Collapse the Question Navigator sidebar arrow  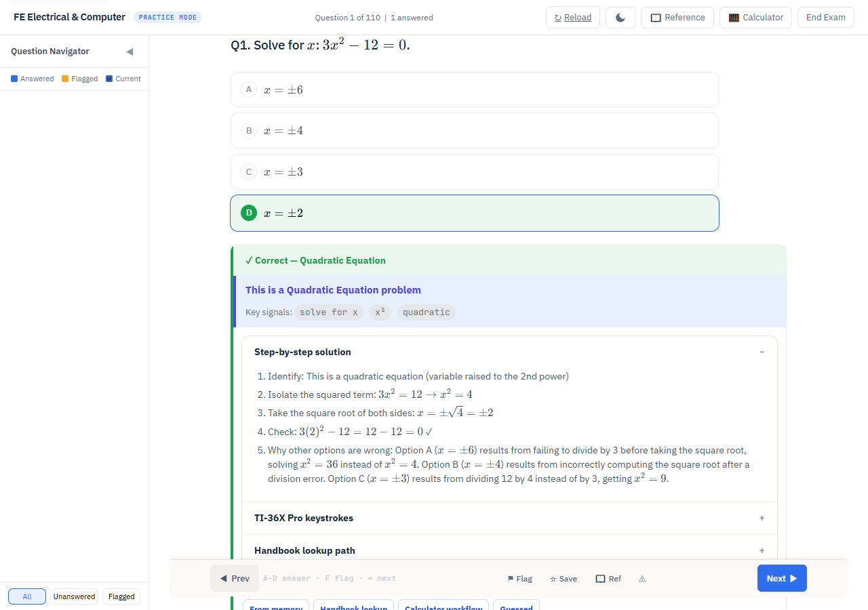point(130,52)
